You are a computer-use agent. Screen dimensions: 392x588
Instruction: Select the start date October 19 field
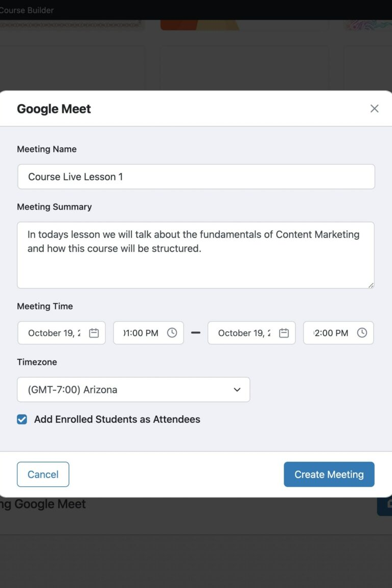pyautogui.click(x=54, y=333)
